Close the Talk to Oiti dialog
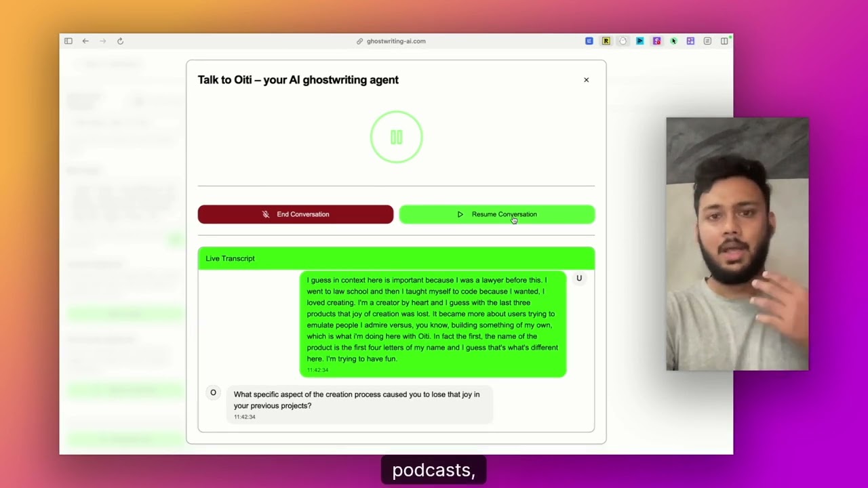 pyautogui.click(x=587, y=80)
